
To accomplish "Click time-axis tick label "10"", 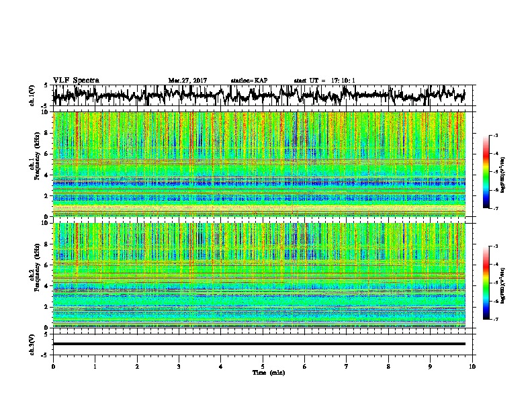I will point(472,366).
